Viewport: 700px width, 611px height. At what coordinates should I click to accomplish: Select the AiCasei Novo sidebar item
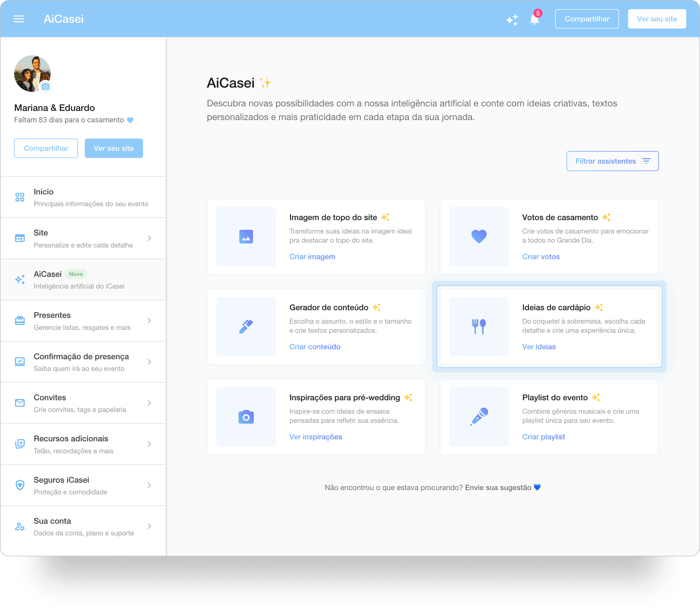point(83,280)
